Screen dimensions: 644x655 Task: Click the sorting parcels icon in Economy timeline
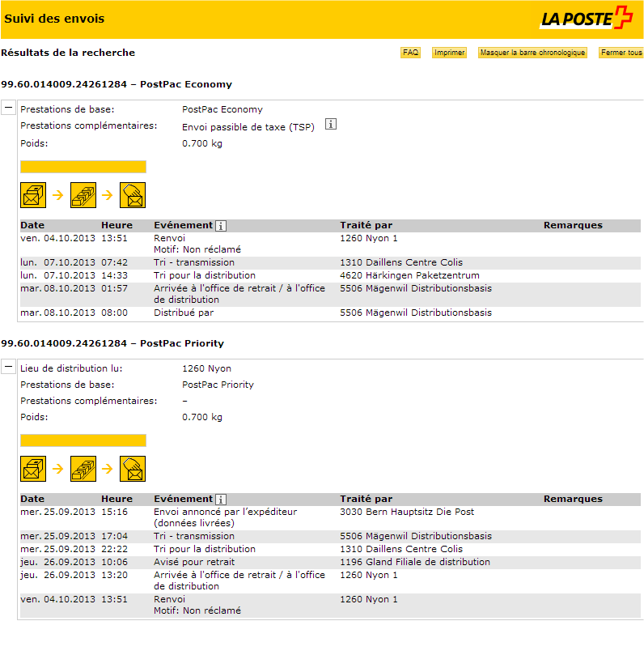(83, 195)
